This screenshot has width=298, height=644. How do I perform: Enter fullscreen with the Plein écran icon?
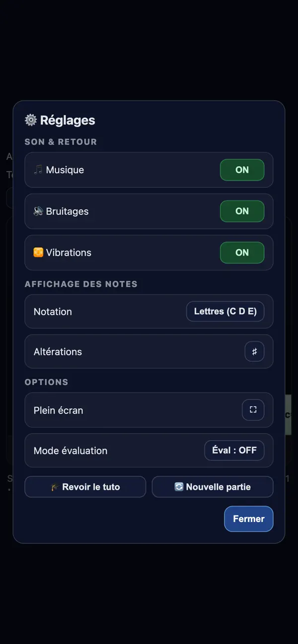253,410
